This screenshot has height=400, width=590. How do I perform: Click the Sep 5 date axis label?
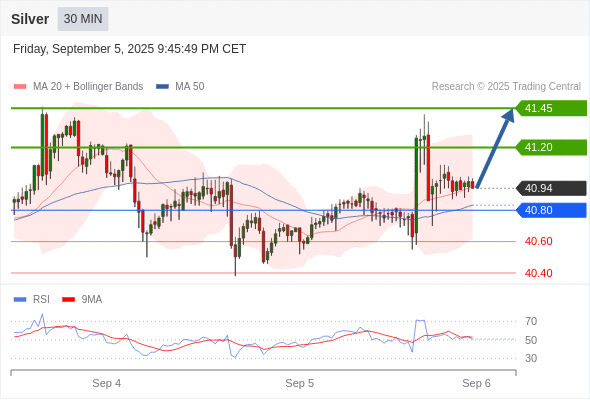pyautogui.click(x=300, y=383)
